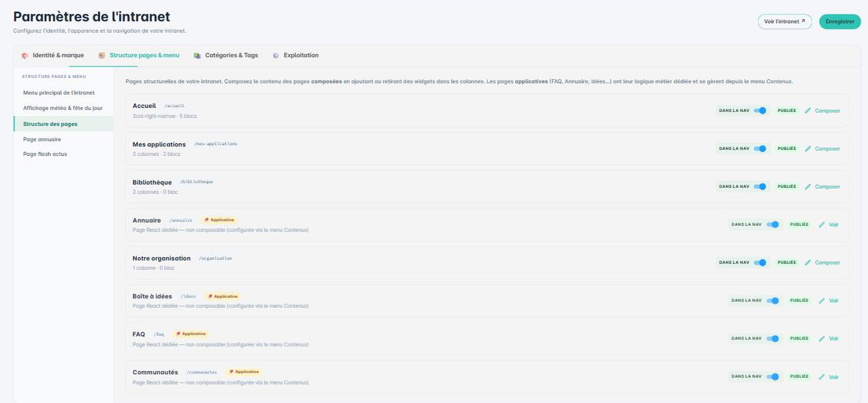
Task: Open the Catégories & Tags tab
Action: pyautogui.click(x=226, y=56)
